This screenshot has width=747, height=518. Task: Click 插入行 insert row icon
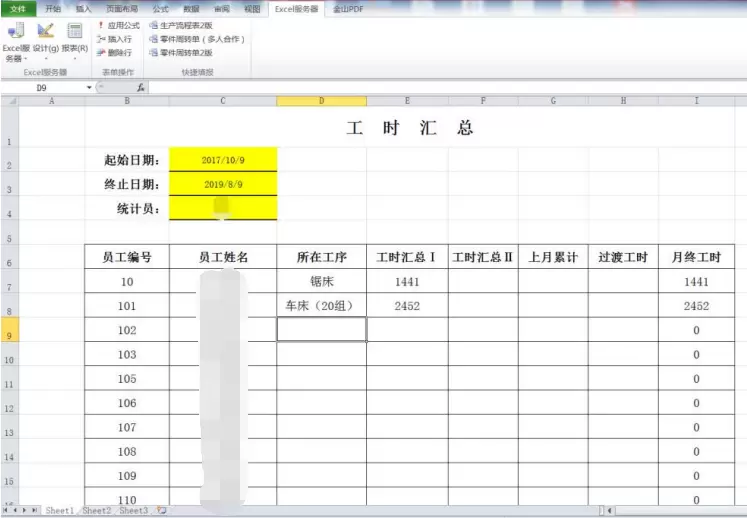click(x=114, y=39)
